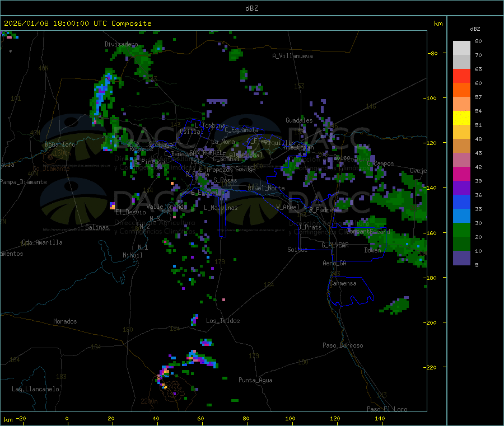
Task: Click the 'Morados' map label
Action: (65, 321)
